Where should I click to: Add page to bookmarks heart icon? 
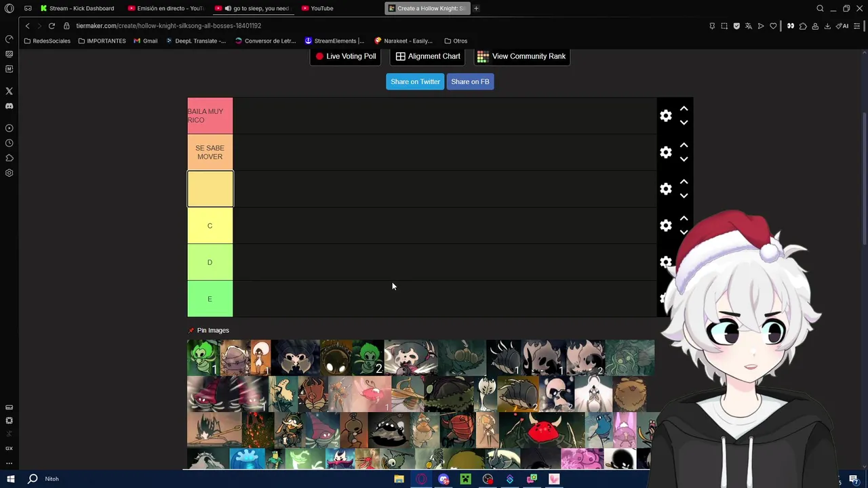click(773, 26)
